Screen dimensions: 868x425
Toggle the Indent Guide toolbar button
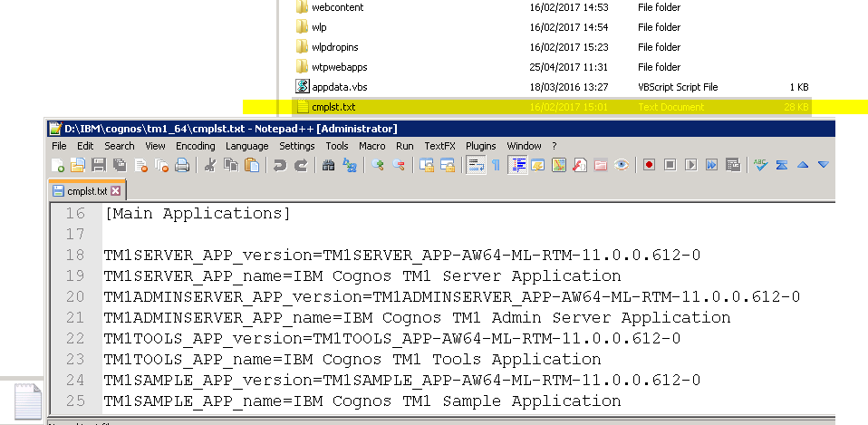pyautogui.click(x=518, y=165)
